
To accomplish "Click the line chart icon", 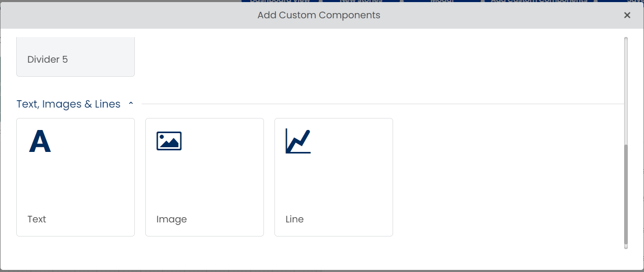I will (x=298, y=141).
